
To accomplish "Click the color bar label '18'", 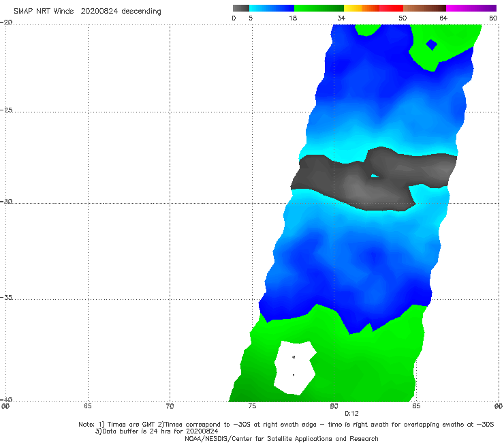I will pos(293,18).
